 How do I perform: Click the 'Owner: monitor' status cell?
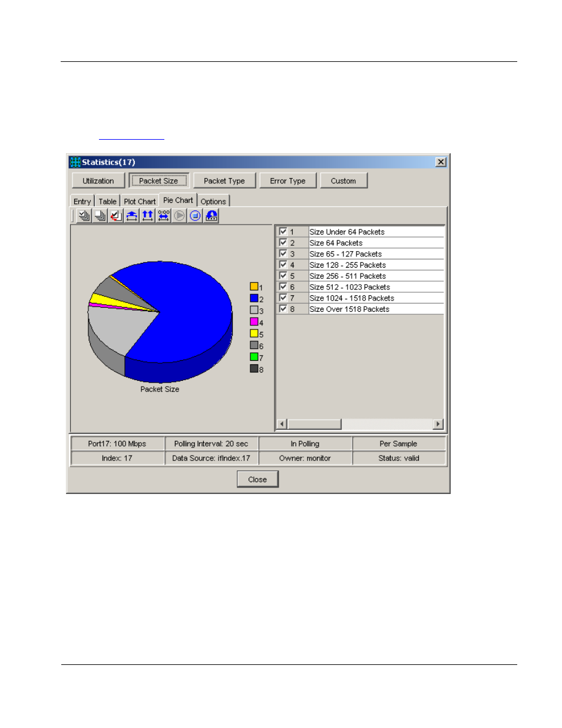305,458
